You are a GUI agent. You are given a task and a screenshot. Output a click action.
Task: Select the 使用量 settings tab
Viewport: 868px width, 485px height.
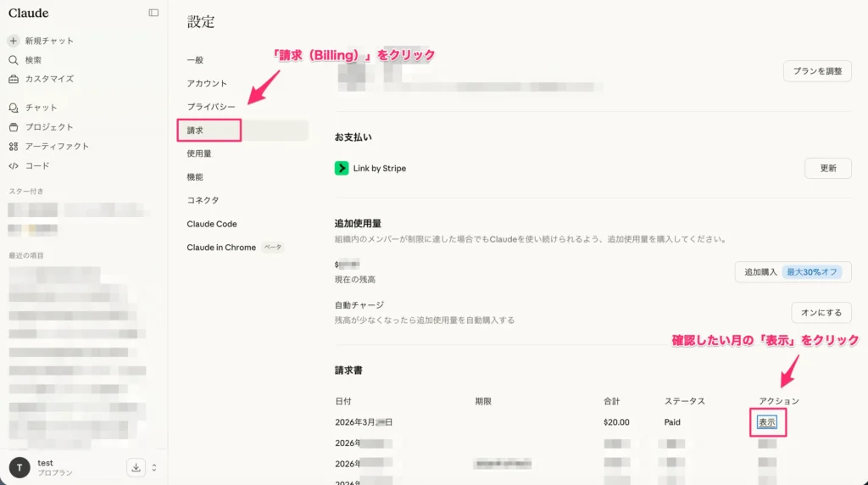[198, 153]
